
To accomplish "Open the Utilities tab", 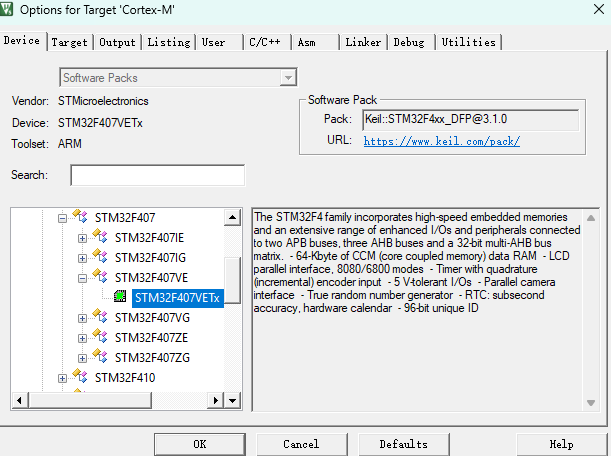I will point(468,42).
